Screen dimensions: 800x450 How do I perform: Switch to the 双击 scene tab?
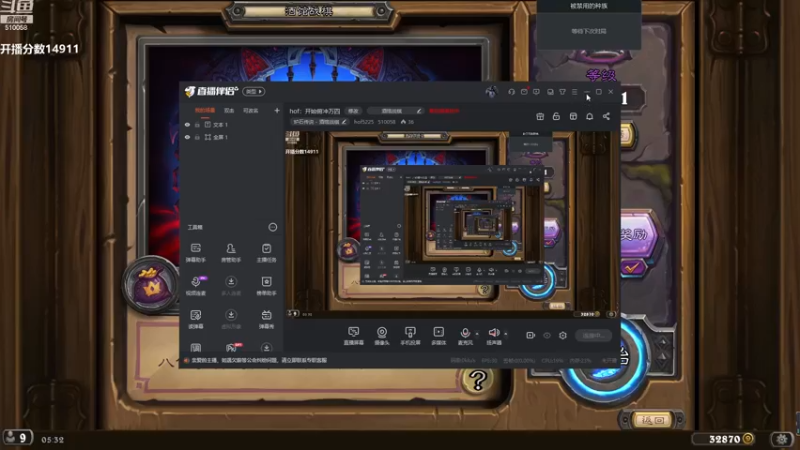[x=229, y=111]
